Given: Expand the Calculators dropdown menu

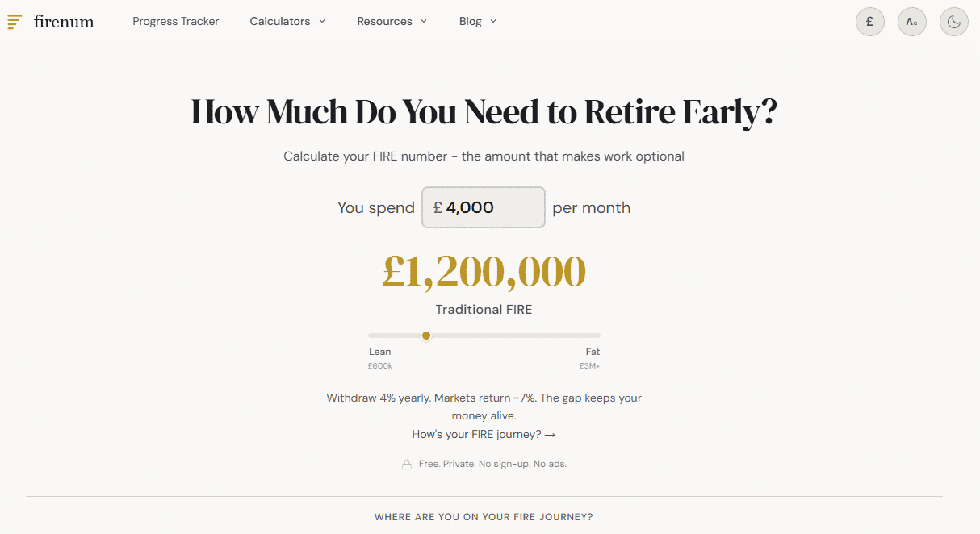Looking at the screenshot, I should [x=287, y=22].
